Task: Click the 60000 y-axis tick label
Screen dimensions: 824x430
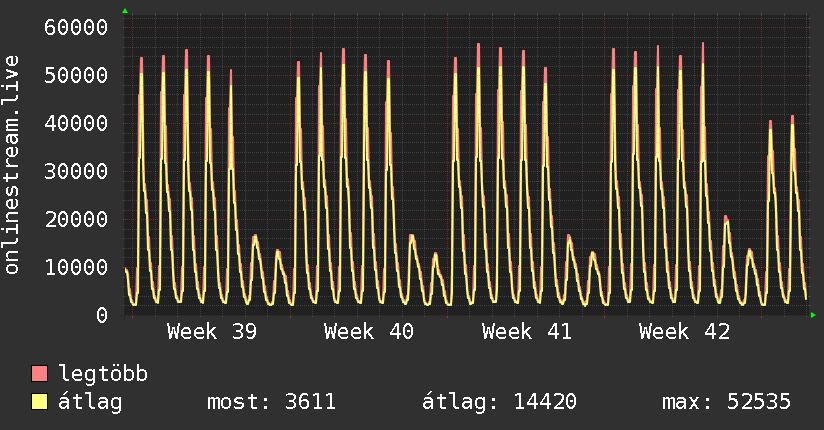Action: click(77, 27)
